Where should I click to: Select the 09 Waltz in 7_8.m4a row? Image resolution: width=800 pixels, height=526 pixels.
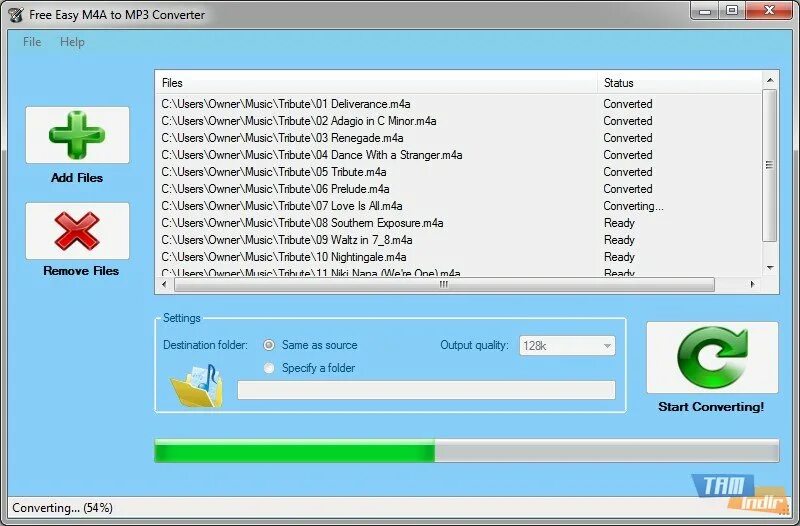click(458, 240)
